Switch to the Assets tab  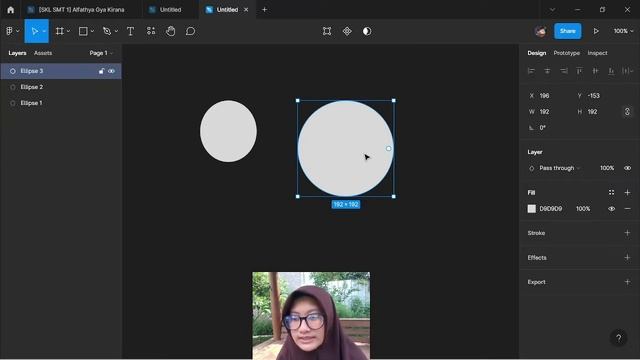tap(43, 53)
